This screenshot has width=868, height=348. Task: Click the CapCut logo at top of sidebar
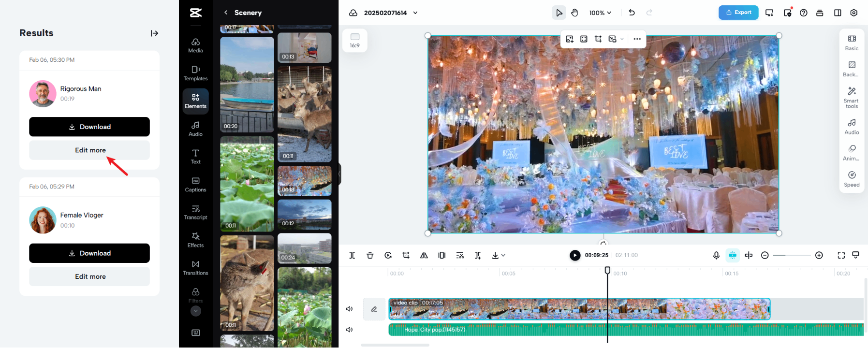195,13
